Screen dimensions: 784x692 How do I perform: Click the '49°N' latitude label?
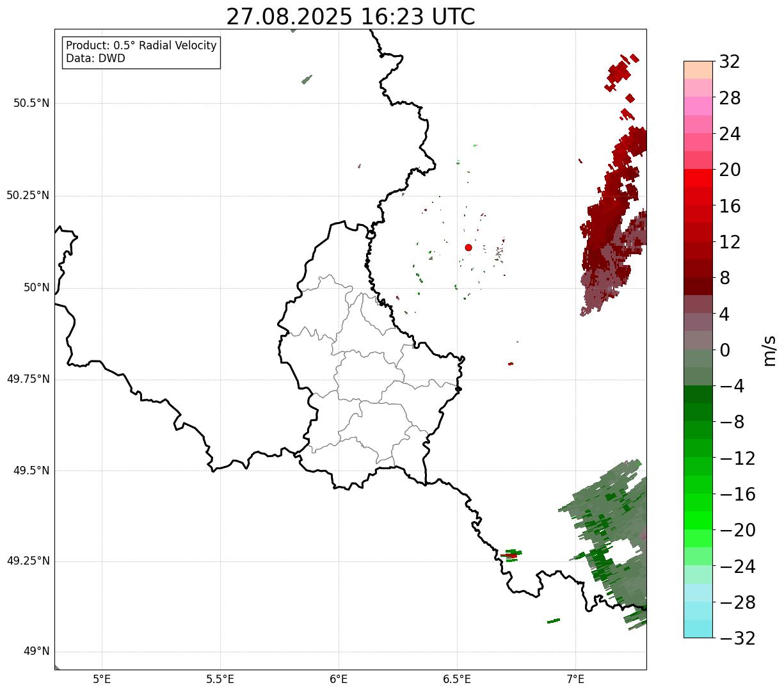pyautogui.click(x=36, y=652)
